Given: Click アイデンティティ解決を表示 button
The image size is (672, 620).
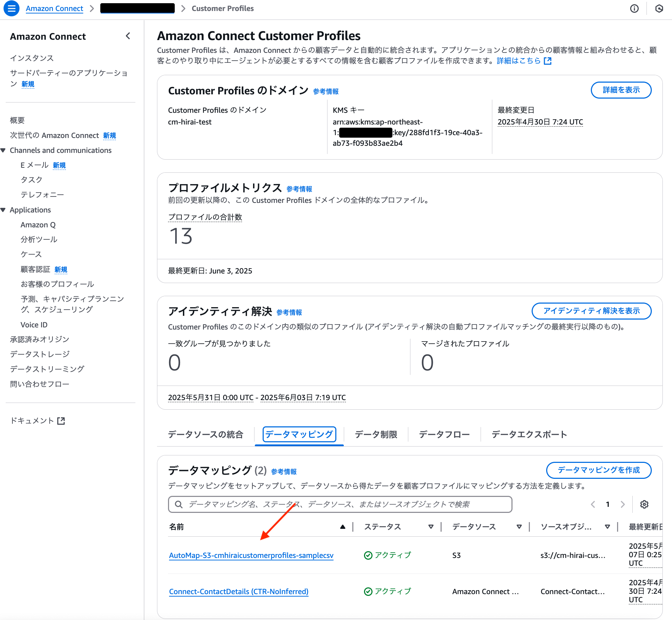Looking at the screenshot, I should pyautogui.click(x=592, y=311).
